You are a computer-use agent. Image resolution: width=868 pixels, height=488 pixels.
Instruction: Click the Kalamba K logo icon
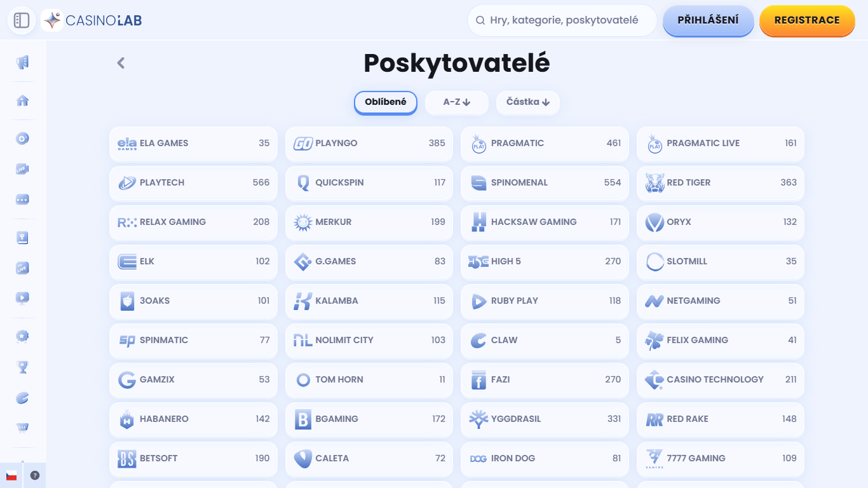303,301
